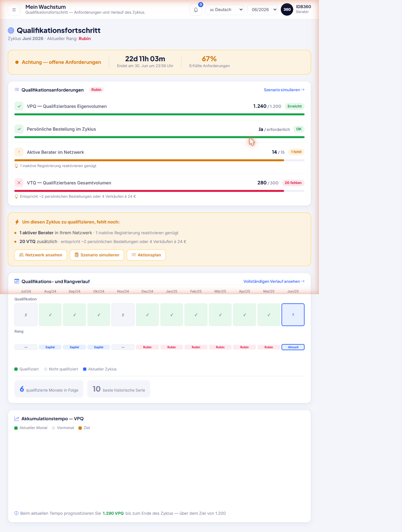Click the red X icon for VTQ
Screen dimensions: 402x532
[x=19, y=183]
